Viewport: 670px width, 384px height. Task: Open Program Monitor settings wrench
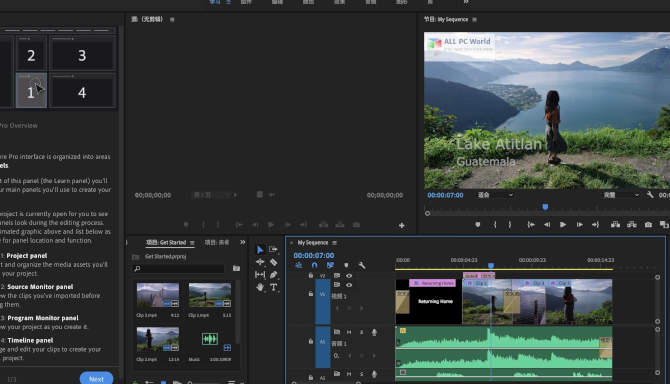point(650,195)
